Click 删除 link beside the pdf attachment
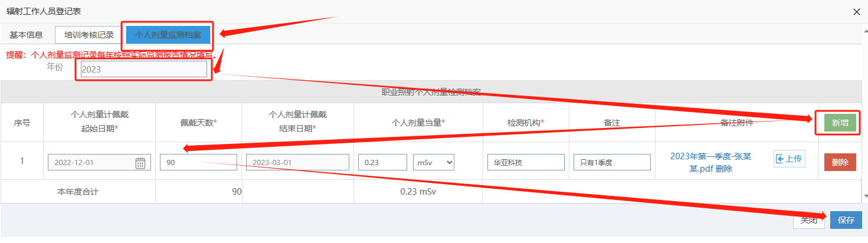This screenshot has height=243, width=868. coord(724,169)
